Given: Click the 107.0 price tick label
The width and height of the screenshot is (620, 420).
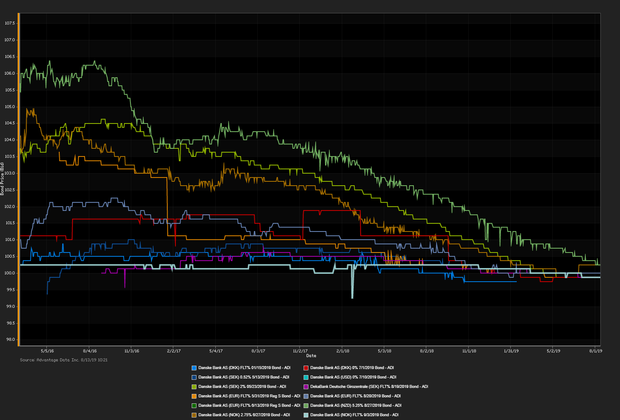Looking at the screenshot, I should [x=10, y=40].
